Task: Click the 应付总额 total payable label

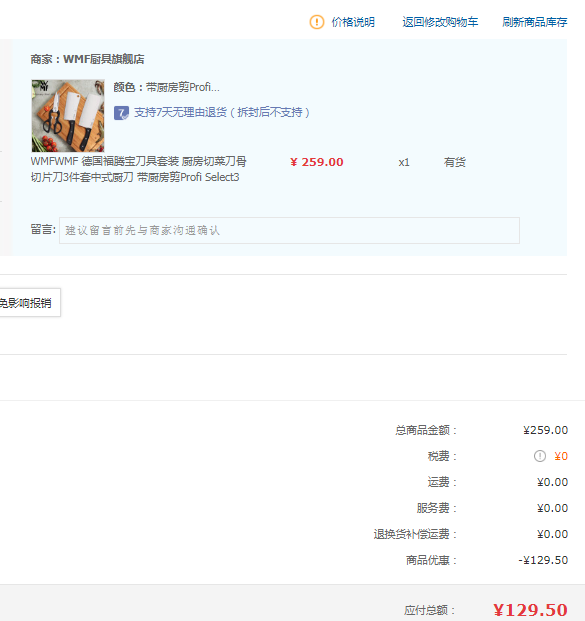Action: (x=430, y=610)
